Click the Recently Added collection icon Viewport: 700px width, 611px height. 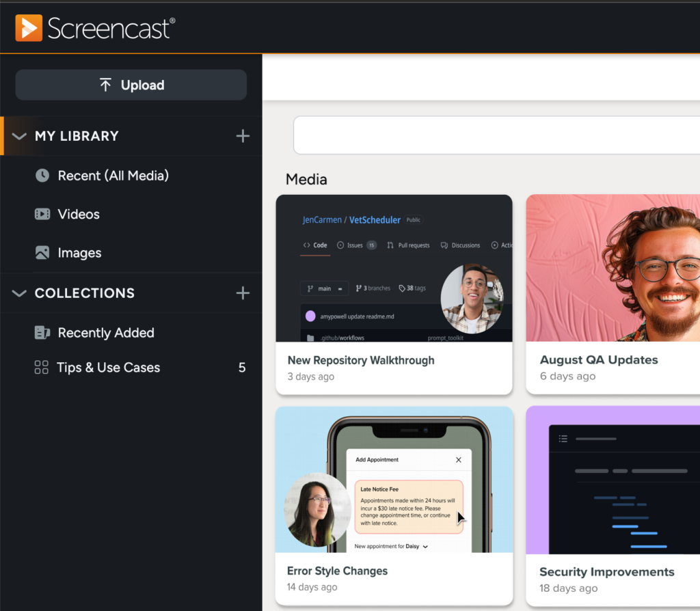coord(42,332)
